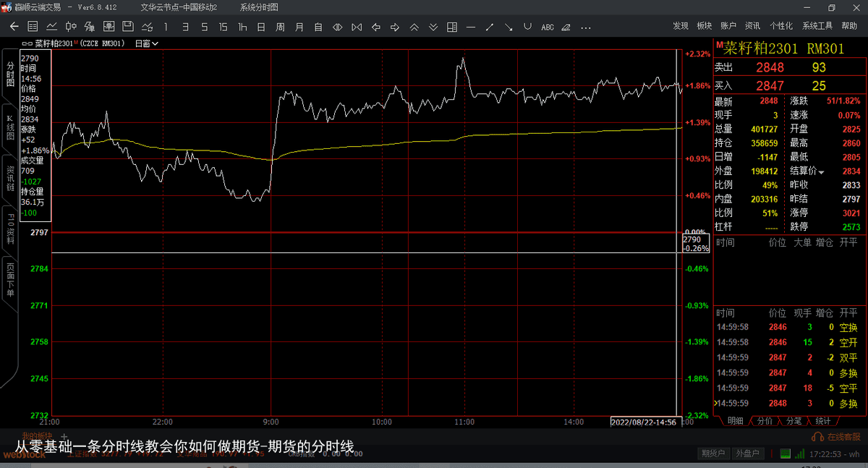Viewport: 868px width, 468px height.
Task: Click the back arrow in the toolbar
Action: (14, 27)
